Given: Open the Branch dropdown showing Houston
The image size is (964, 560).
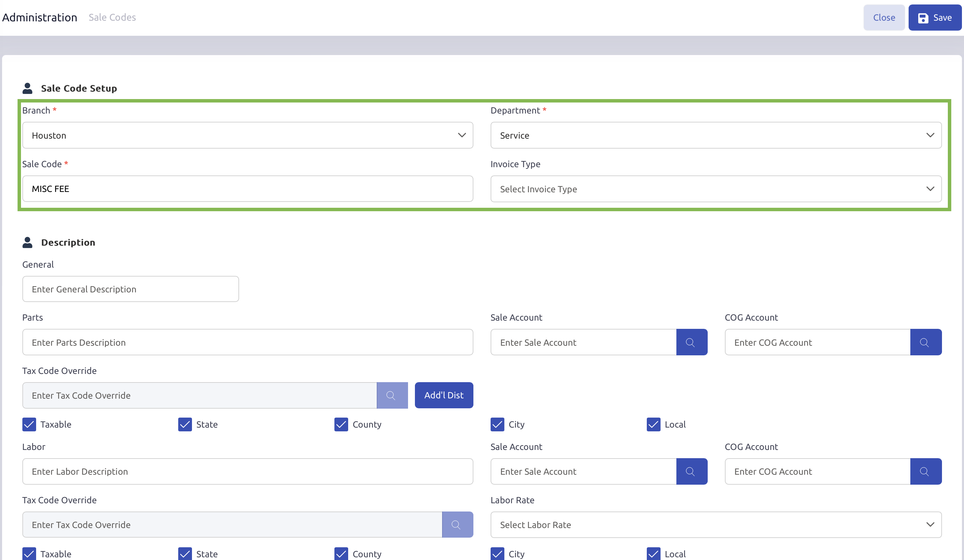Looking at the screenshot, I should [247, 136].
